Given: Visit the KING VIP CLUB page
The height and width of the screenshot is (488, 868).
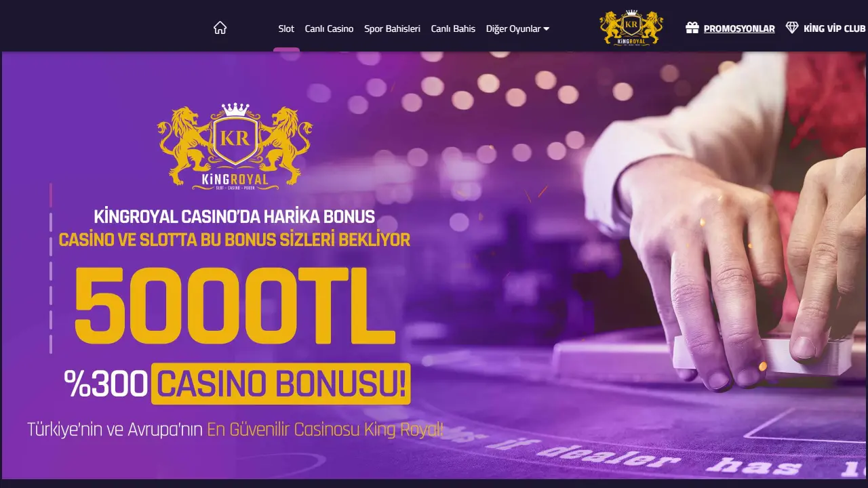Looking at the screenshot, I should (x=834, y=28).
